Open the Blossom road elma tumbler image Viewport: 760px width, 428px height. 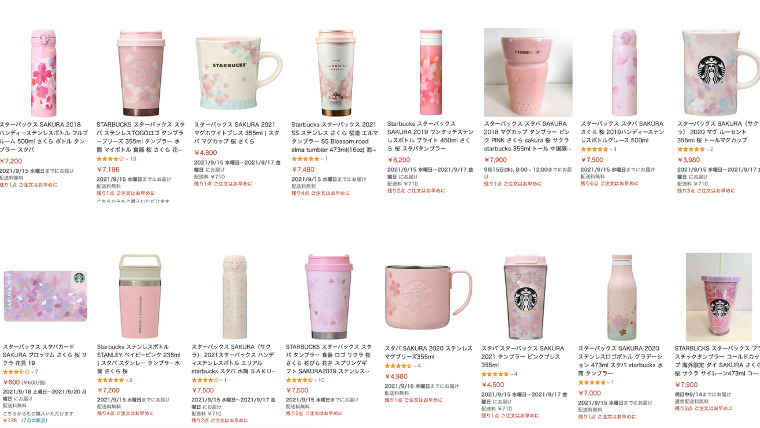tap(335, 73)
